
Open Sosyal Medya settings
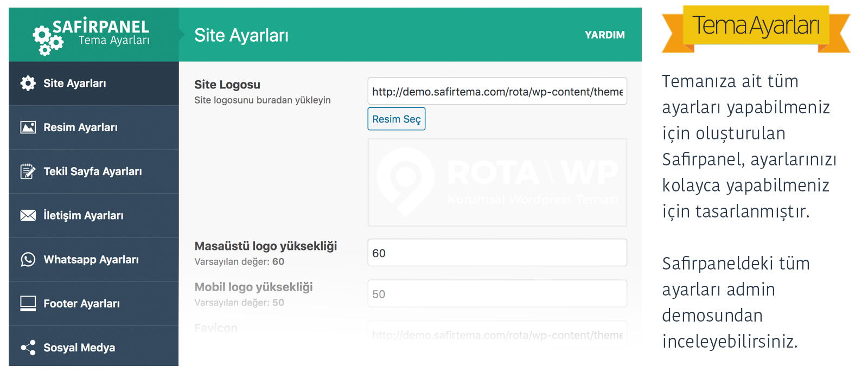tap(94, 347)
